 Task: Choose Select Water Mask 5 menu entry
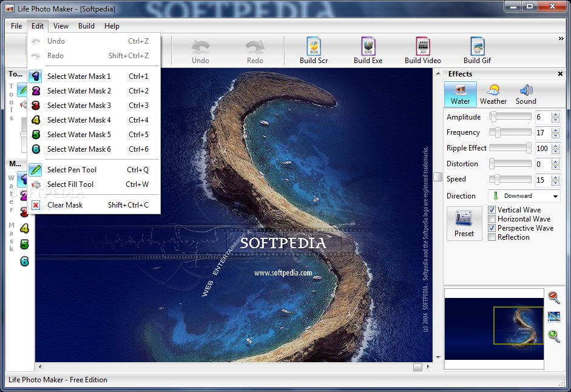click(x=94, y=135)
